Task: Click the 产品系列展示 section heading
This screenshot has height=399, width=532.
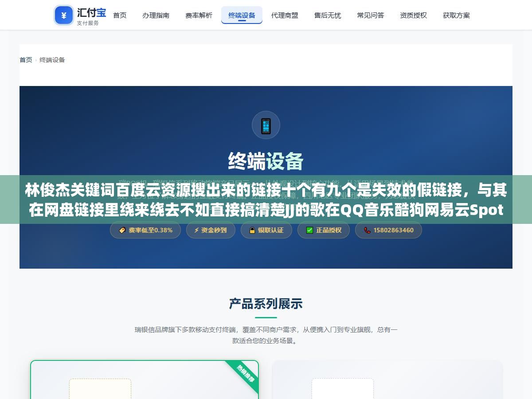Action: tap(266, 304)
